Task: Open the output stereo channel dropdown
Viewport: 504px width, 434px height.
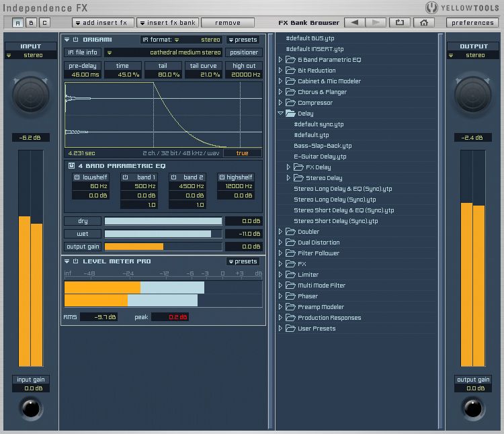Action: [x=473, y=55]
